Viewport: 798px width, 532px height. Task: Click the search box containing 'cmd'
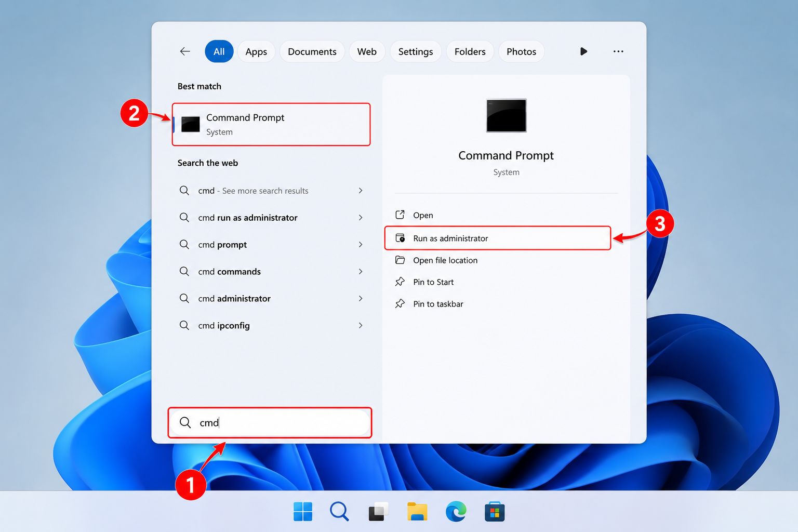(270, 422)
